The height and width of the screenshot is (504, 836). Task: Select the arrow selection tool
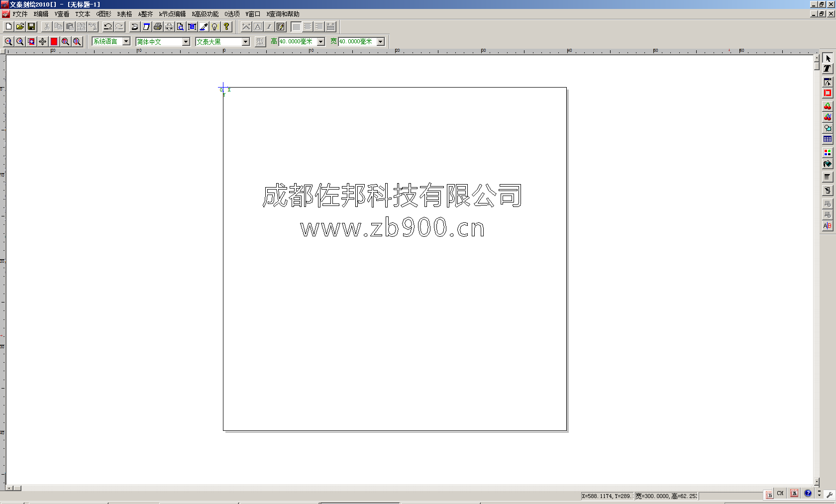pyautogui.click(x=828, y=58)
